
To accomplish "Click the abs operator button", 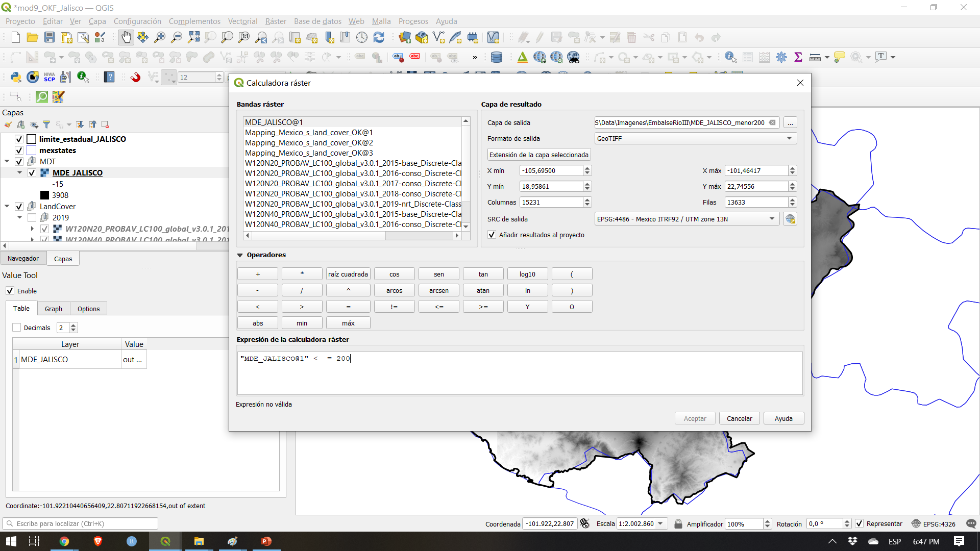I will coord(258,323).
